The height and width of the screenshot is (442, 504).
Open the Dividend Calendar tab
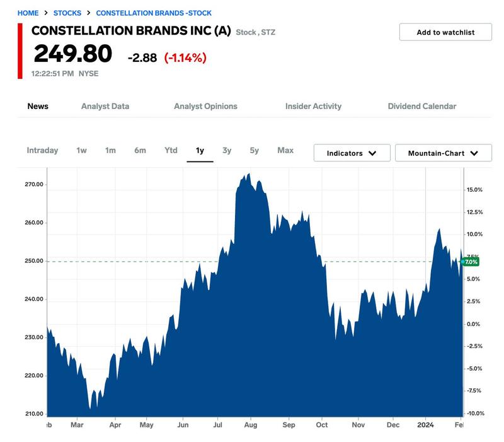pos(422,106)
